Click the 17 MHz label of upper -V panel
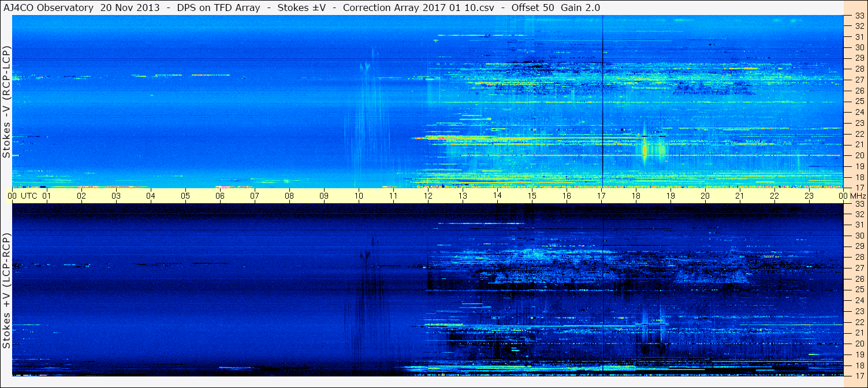 pos(859,187)
